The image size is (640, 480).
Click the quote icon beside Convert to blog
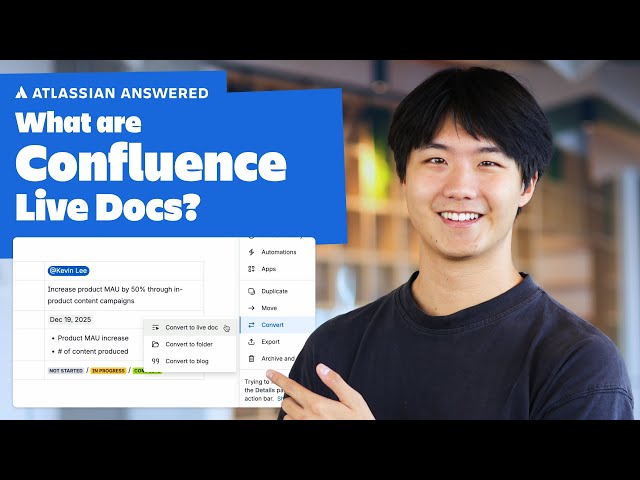click(156, 361)
